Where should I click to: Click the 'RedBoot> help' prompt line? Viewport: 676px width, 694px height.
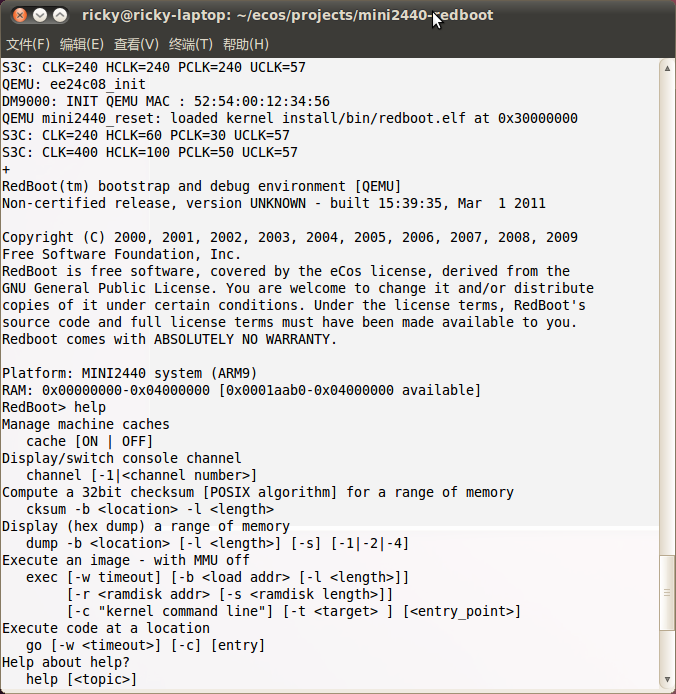54,407
